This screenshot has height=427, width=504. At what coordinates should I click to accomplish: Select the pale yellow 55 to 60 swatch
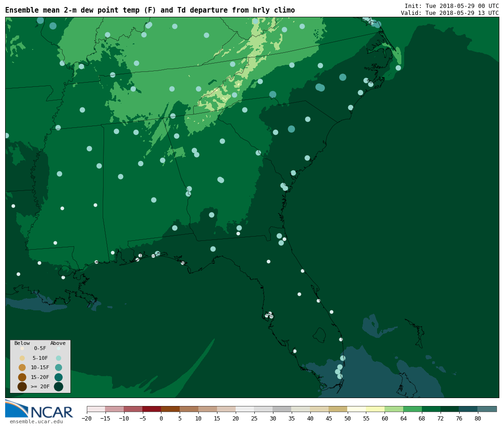click(x=375, y=409)
